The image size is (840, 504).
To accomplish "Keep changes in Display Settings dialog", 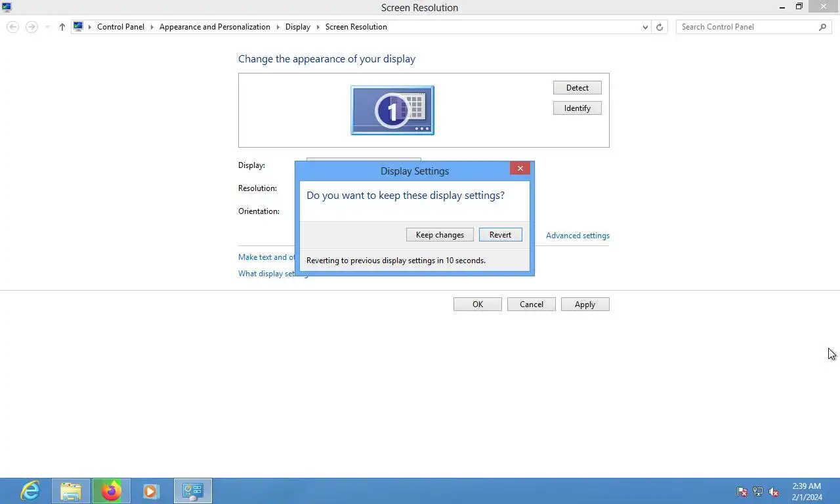I will point(440,235).
